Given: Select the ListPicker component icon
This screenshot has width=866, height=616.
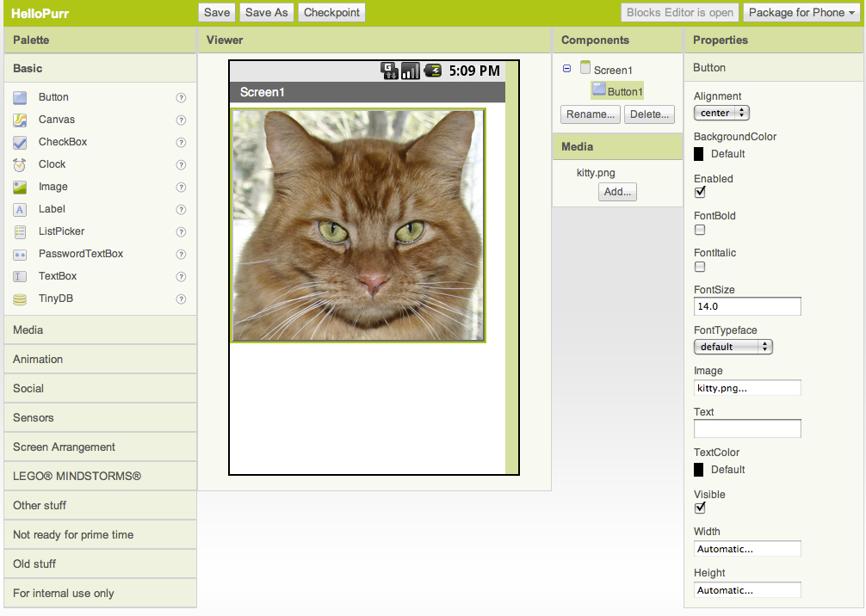Looking at the screenshot, I should [x=20, y=231].
